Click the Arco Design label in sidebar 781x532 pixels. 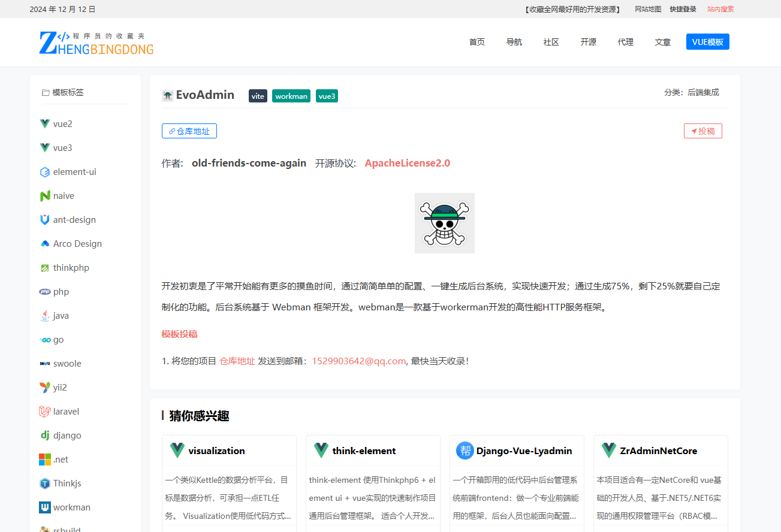(77, 244)
